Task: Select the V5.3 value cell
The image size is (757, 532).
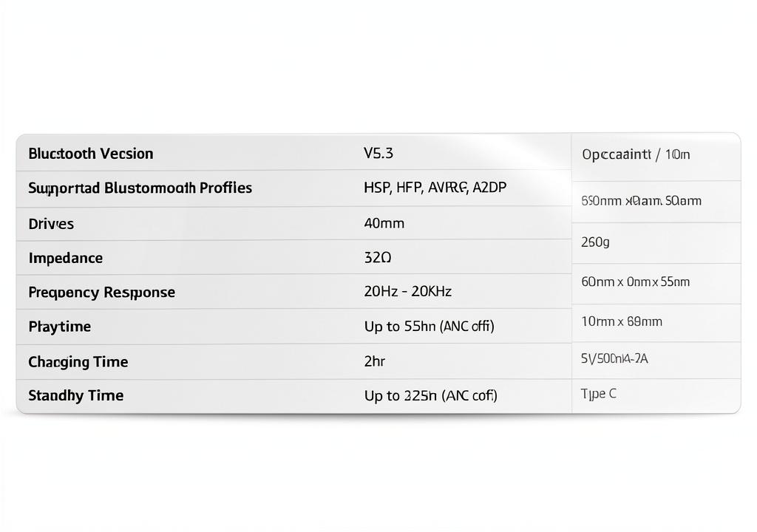Action: (378, 153)
